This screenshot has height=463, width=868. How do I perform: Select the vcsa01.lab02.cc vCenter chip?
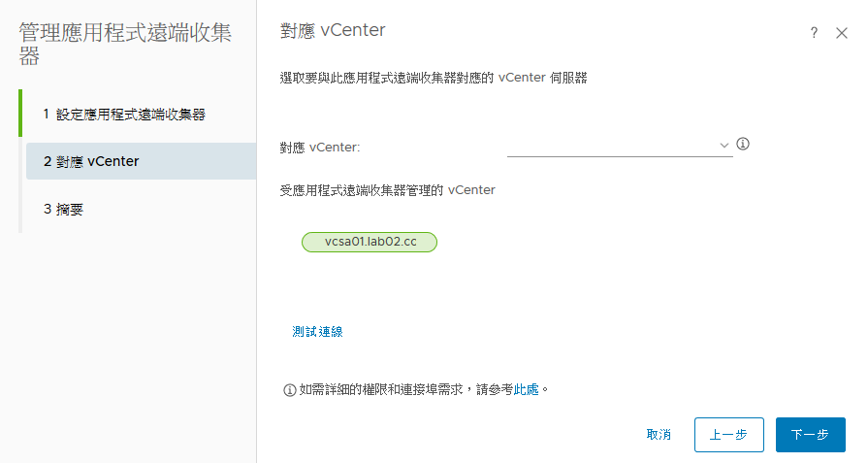click(370, 242)
